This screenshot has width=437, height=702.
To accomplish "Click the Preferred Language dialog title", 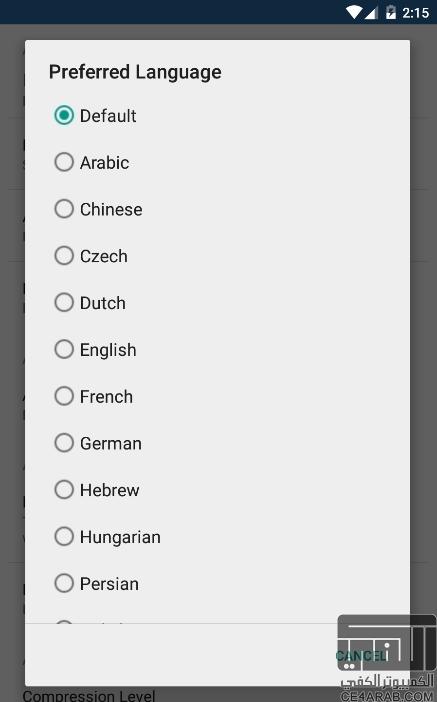I will tap(135, 73).
